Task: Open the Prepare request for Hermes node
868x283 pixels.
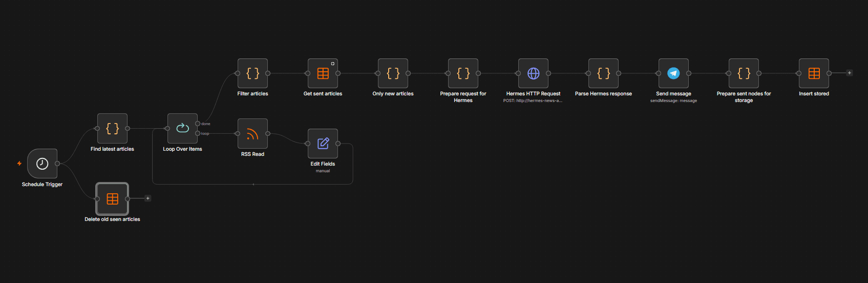Action: tap(463, 73)
